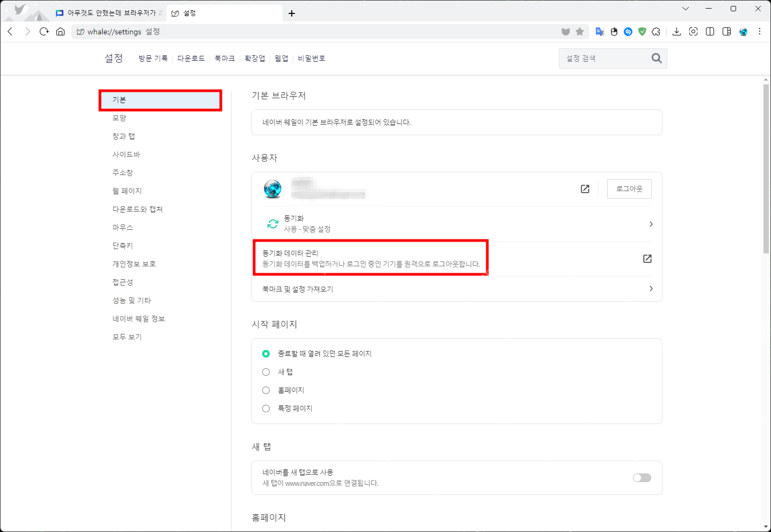Image resolution: width=771 pixels, height=532 pixels.
Task: Open the 단축키 settings category
Action: click(123, 246)
